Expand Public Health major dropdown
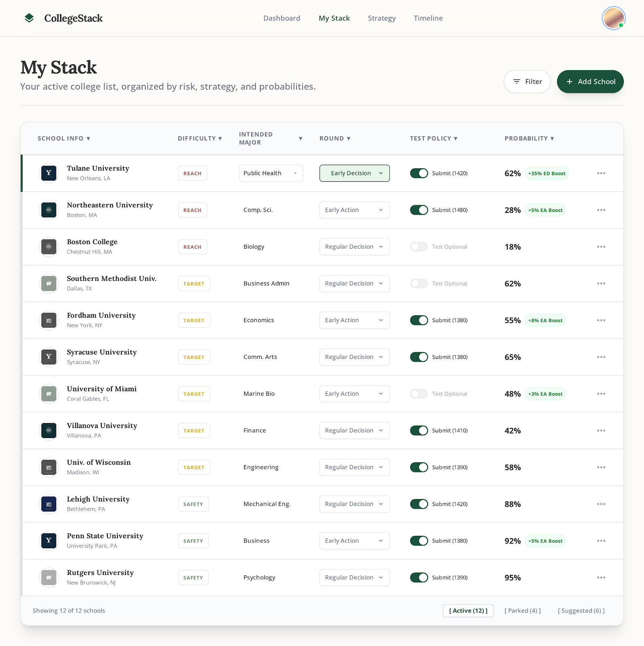 click(271, 173)
